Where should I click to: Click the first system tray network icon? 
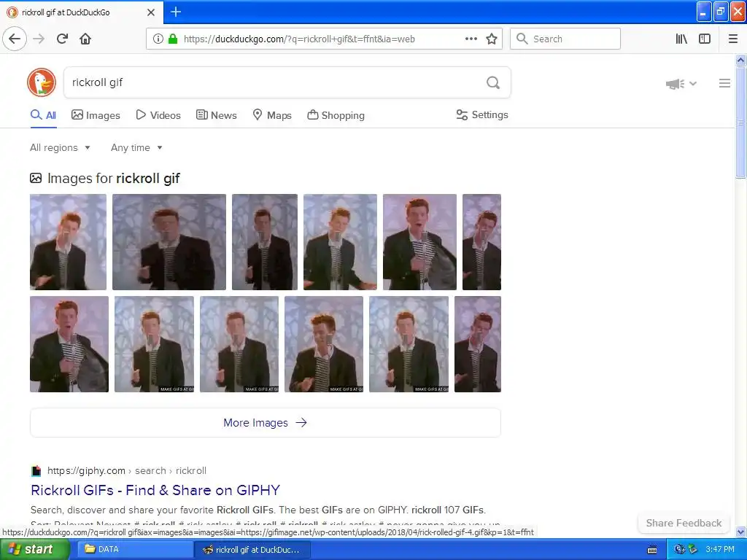[x=679, y=550]
